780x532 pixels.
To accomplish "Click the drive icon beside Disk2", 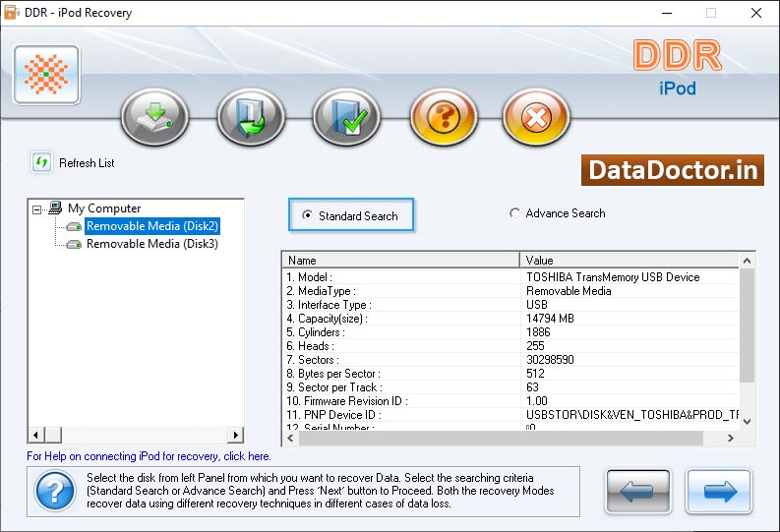I will (x=74, y=227).
